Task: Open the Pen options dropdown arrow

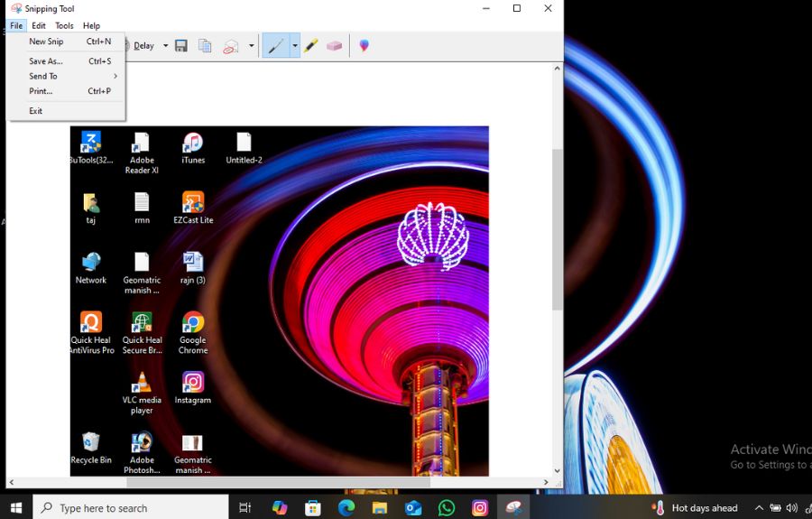Action: tap(295, 46)
